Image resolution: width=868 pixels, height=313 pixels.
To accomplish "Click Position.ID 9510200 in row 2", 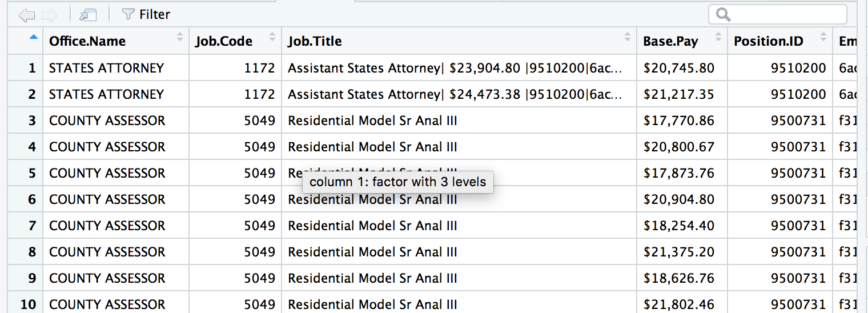I will [x=798, y=94].
